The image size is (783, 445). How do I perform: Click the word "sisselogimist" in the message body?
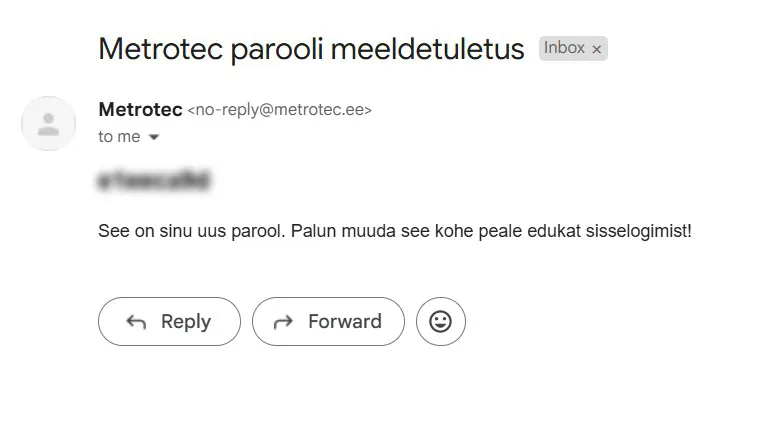point(639,231)
